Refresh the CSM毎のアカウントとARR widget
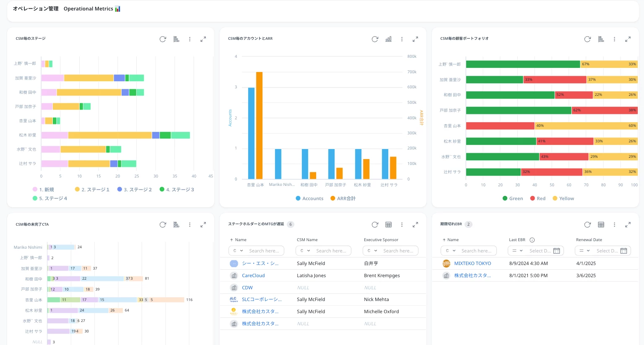 375,39
